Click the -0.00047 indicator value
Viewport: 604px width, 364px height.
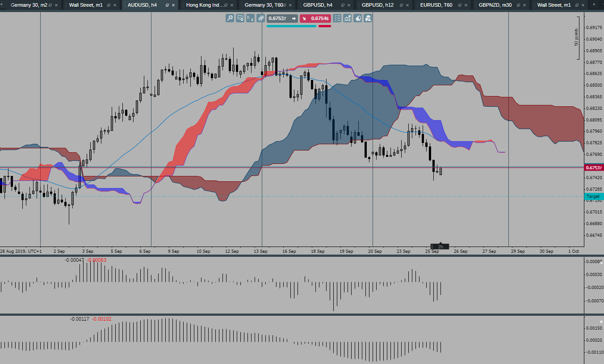[x=74, y=260]
